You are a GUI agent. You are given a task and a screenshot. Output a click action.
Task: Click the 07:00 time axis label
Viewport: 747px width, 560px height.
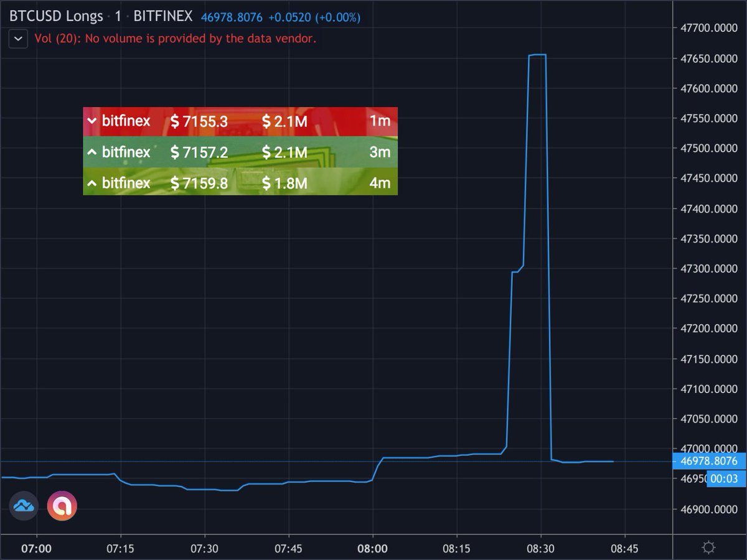click(x=37, y=549)
